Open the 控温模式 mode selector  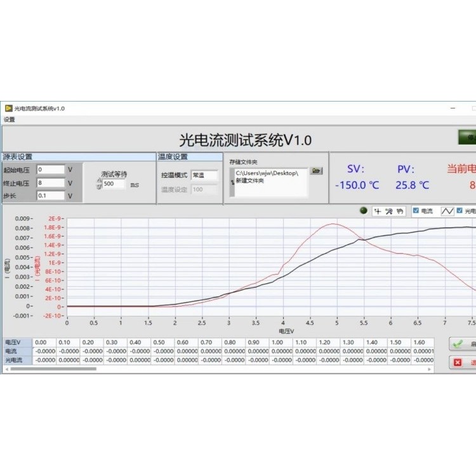click(204, 175)
